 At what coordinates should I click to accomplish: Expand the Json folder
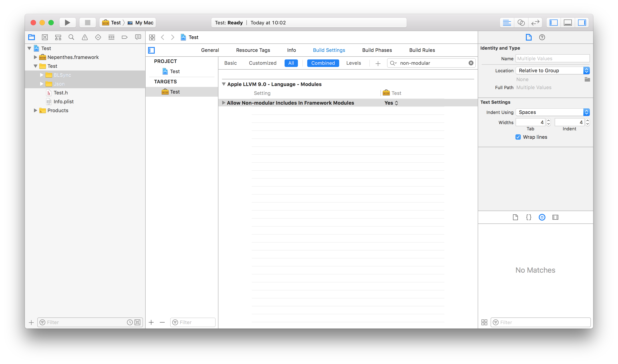(x=42, y=84)
